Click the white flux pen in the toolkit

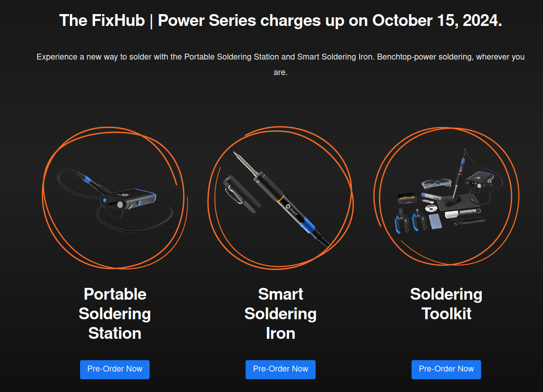click(463, 213)
